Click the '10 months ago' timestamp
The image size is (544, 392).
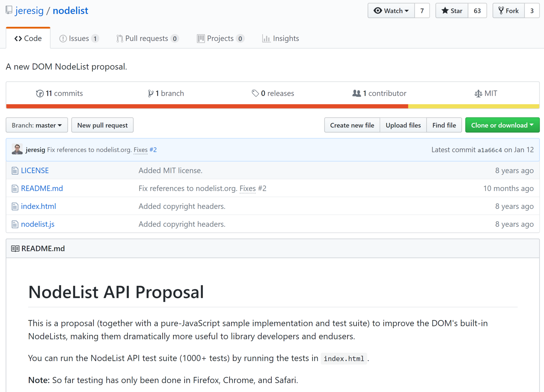508,188
